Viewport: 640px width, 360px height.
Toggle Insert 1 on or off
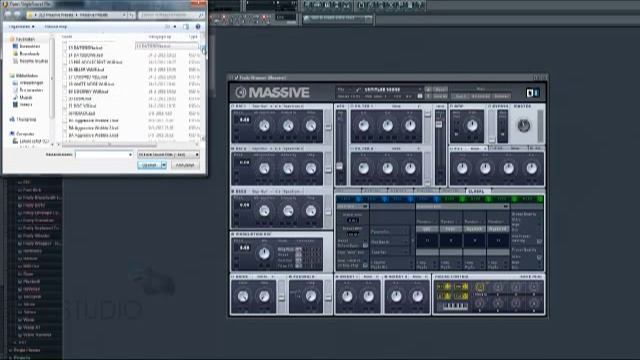(x=338, y=277)
